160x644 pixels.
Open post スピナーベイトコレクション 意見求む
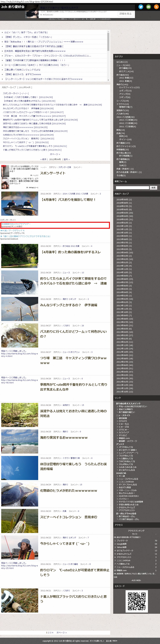pos(69,517)
